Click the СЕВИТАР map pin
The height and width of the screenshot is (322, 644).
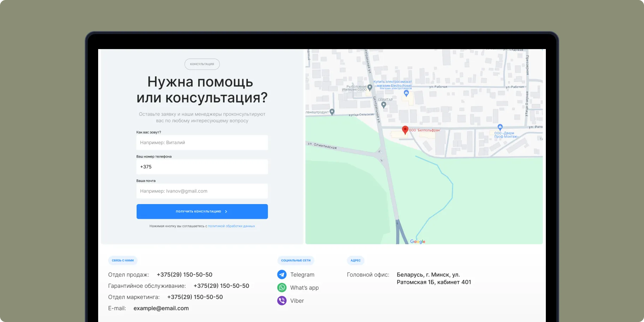[384, 105]
